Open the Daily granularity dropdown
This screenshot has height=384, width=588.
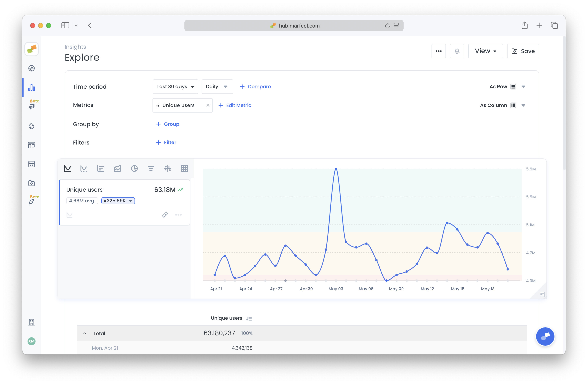click(x=217, y=86)
